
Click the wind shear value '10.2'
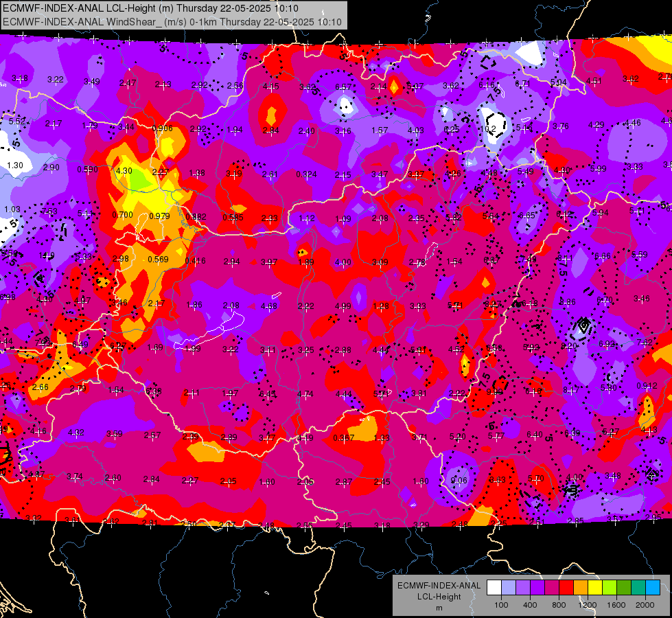pos(488,129)
